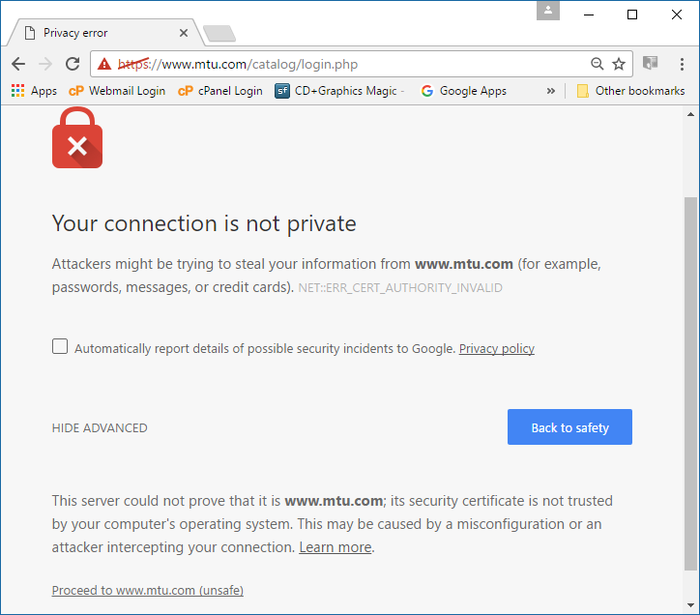Enable automatic reporting of security incidents checkbox
700x615 pixels.
pyautogui.click(x=60, y=347)
